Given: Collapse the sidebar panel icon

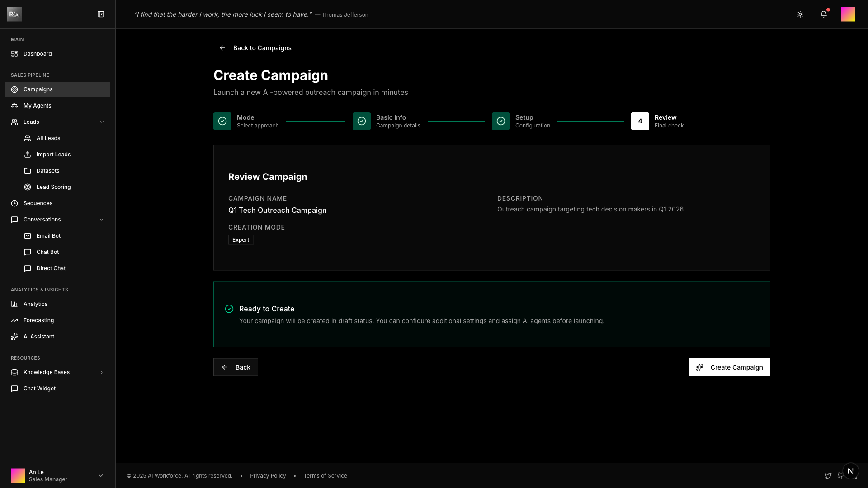Looking at the screenshot, I should (x=101, y=14).
